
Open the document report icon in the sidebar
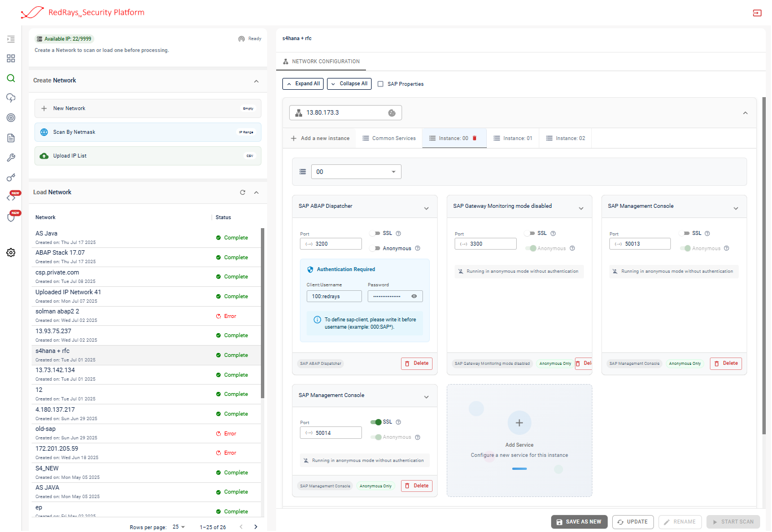tap(11, 138)
